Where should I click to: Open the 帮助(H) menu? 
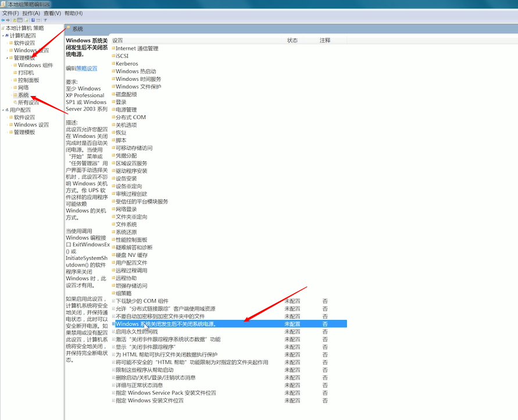coord(73,13)
